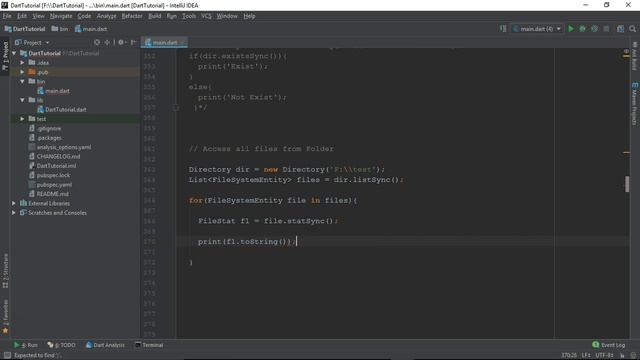Image resolution: width=640 pixels, height=360 pixels.
Task: Click the Collapse All icon in Project panel
Action: tap(107, 42)
